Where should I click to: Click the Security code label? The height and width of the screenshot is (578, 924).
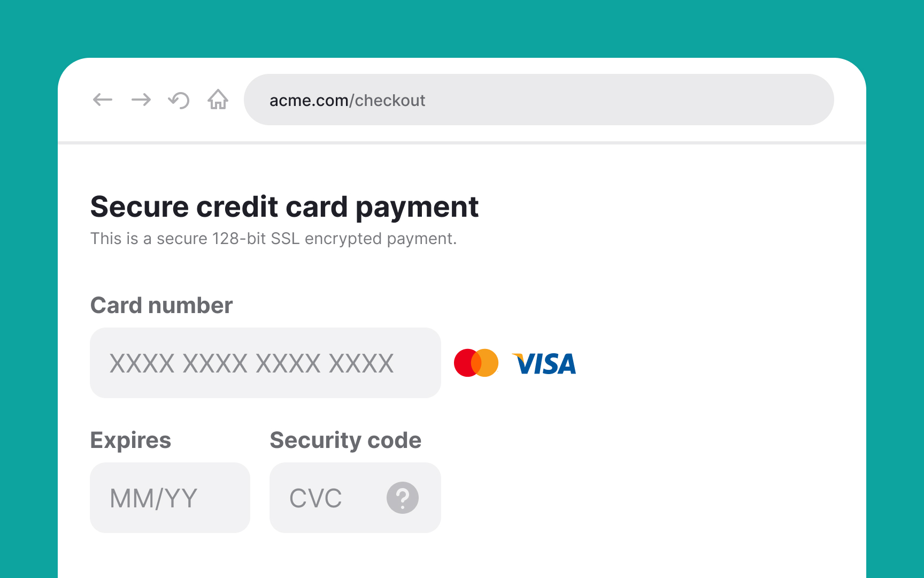345,440
